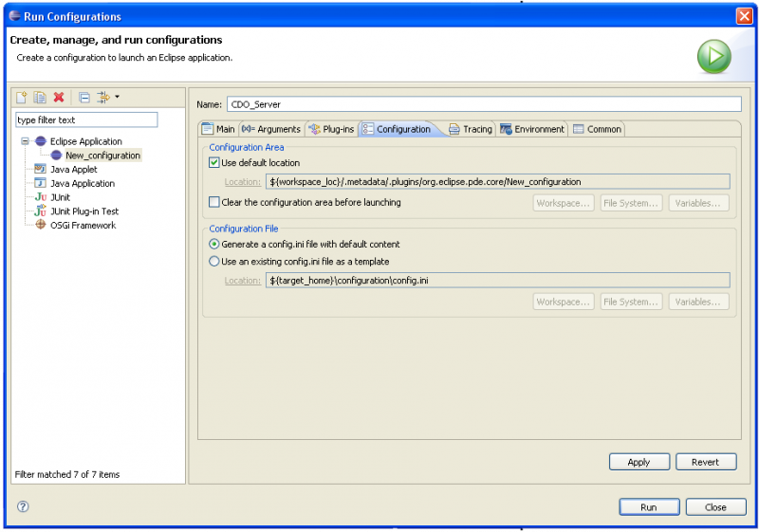Image resolution: width=759 pixels, height=532 pixels.
Task: Click the New_configuration sphere icon
Action: tap(56, 156)
